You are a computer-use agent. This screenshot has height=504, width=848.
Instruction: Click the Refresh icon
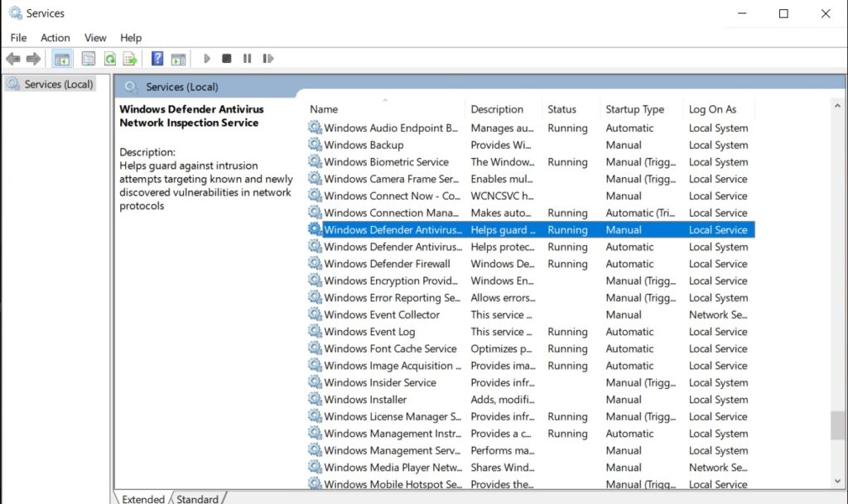point(109,58)
